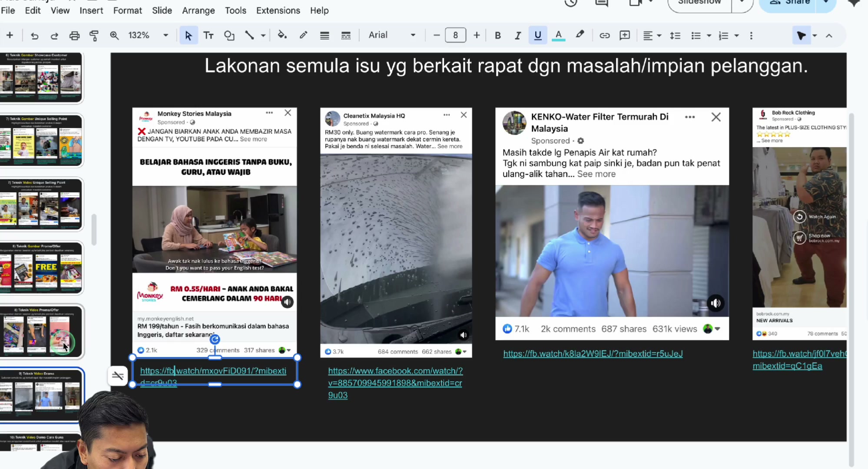The image size is (868, 469).
Task: Expand the numbered list dropdown
Action: (736, 36)
